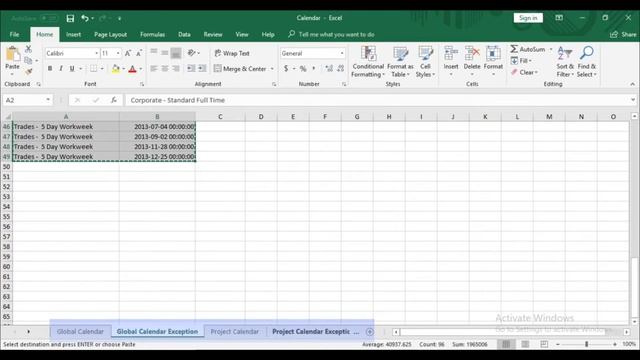Collapse the ribbon with the chevron
This screenshot has width=640, height=360.
point(633,84)
